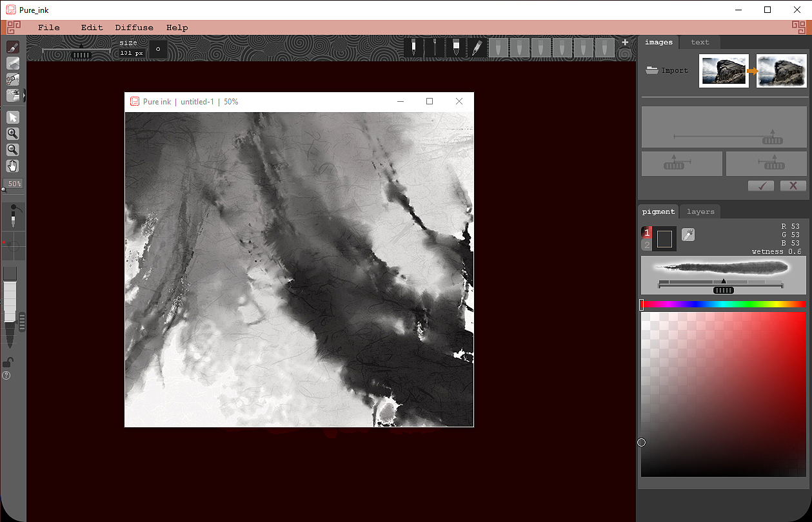Click the rainbow hue slider bar
The height and width of the screenshot is (522, 812).
pyautogui.click(x=724, y=304)
